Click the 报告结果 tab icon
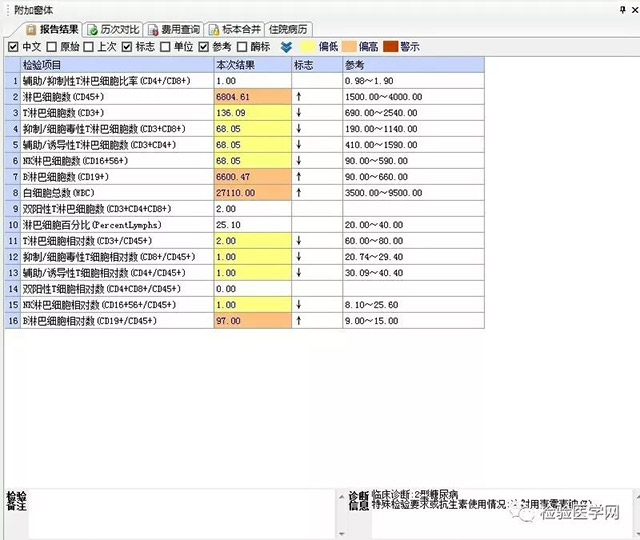640x540 pixels. (31, 29)
